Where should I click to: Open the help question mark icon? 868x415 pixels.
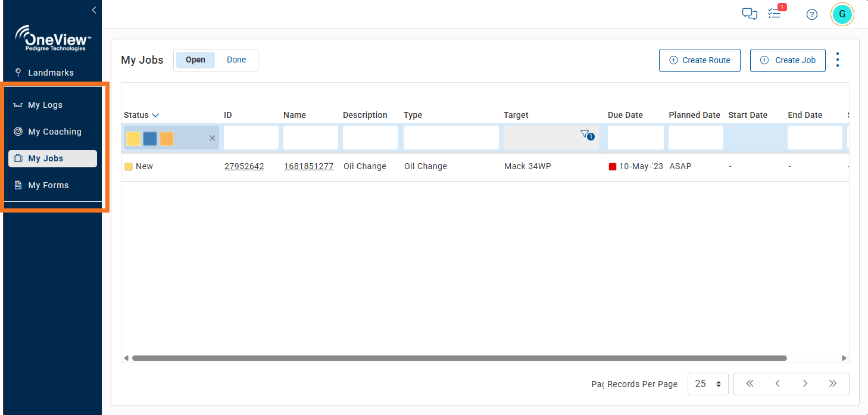pyautogui.click(x=812, y=14)
